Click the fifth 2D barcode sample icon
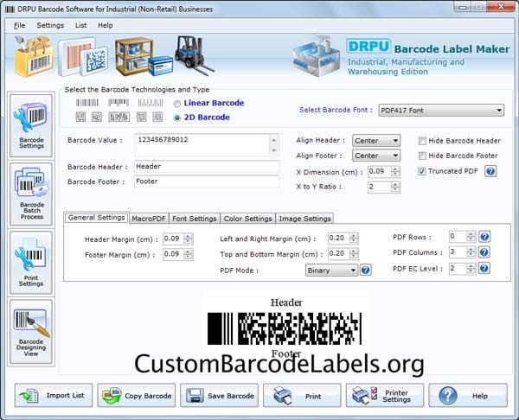The height and width of the screenshot is (420, 519). tap(157, 117)
